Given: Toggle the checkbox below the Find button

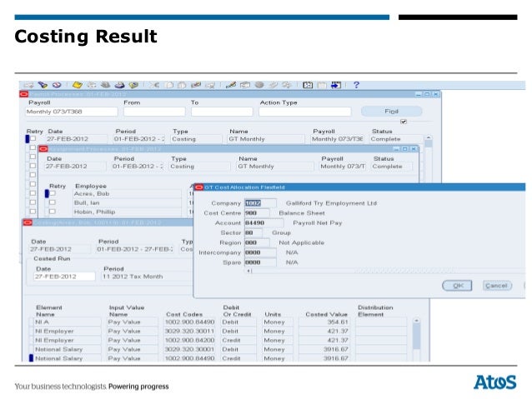Looking at the screenshot, I should click(x=404, y=122).
